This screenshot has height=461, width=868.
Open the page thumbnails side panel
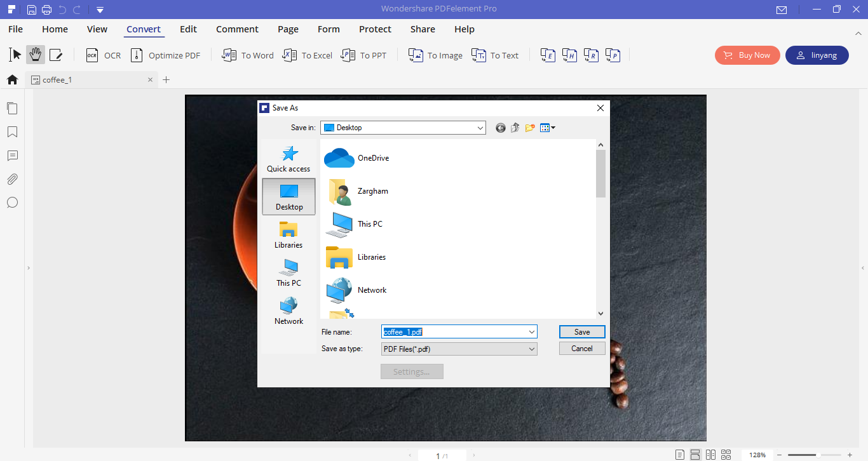pyautogui.click(x=12, y=109)
